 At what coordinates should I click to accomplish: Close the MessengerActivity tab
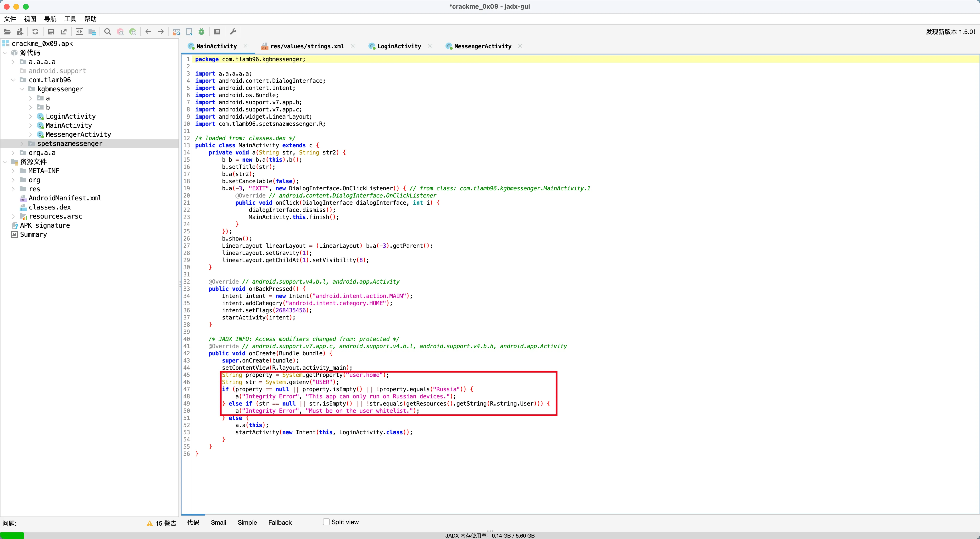click(520, 46)
